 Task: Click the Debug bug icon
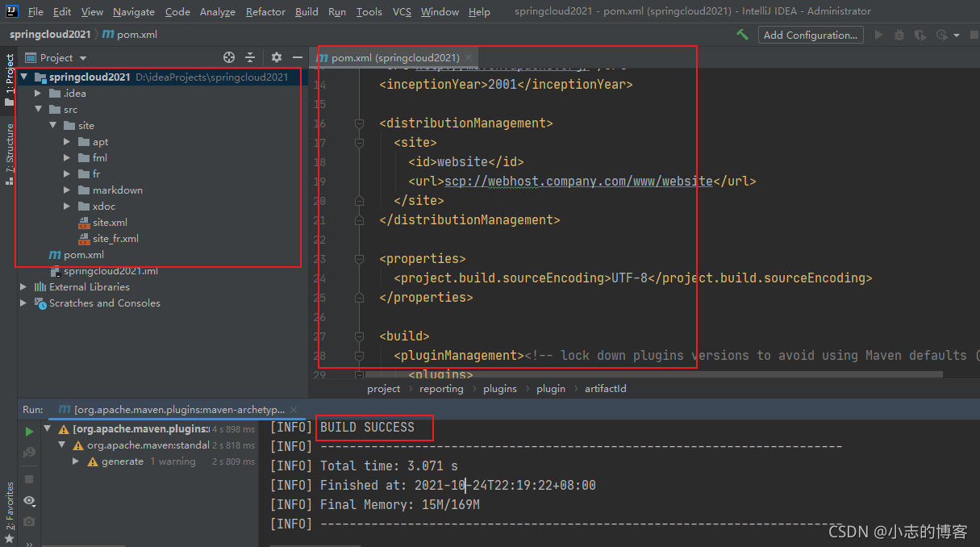click(899, 35)
